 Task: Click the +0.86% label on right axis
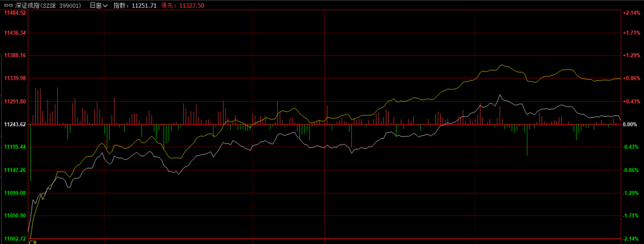[x=631, y=78]
